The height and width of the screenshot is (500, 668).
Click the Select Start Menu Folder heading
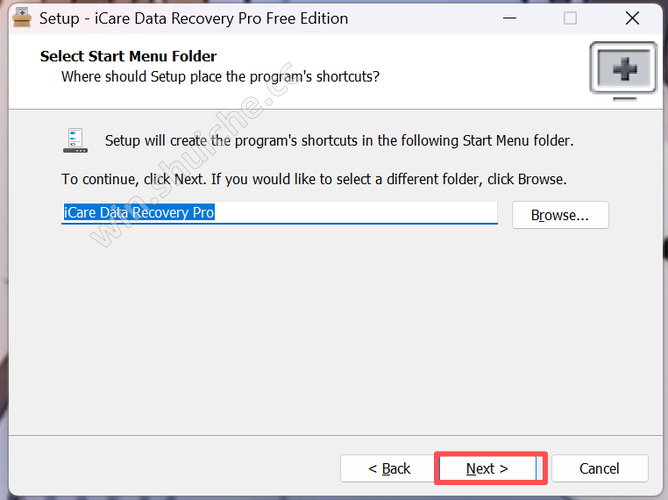pos(128,56)
